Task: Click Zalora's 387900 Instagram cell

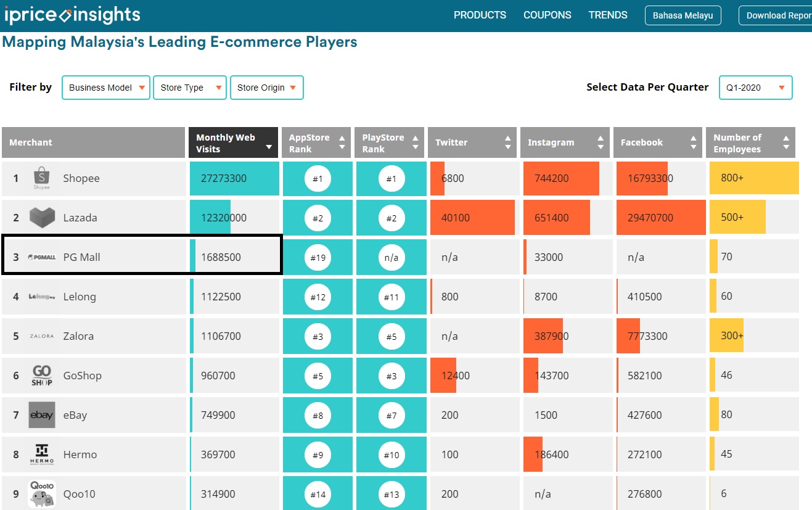Action: 567,336
